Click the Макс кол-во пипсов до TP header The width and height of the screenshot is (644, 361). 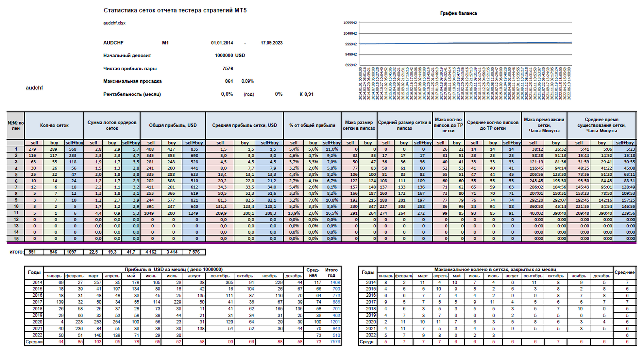pos(448,125)
